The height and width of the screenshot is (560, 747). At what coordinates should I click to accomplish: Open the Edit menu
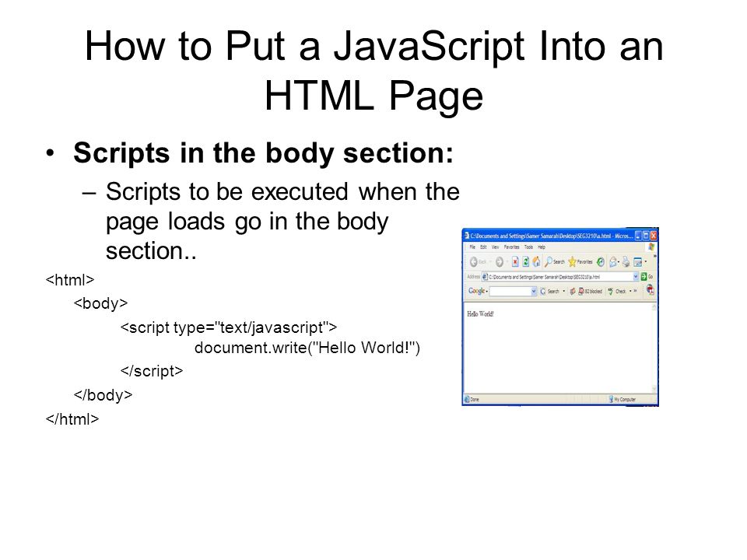click(483, 247)
